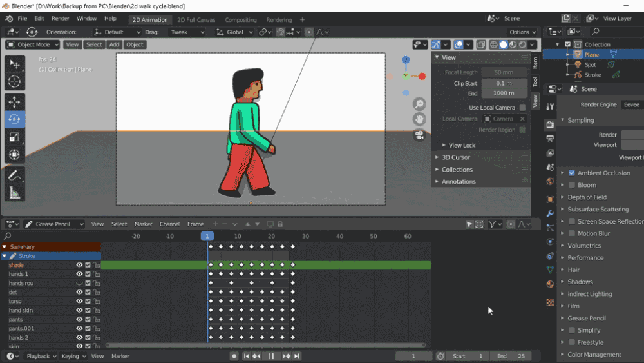Screen dimensions: 644x363
Task: Open the Global orientation dropdown
Action: click(234, 32)
